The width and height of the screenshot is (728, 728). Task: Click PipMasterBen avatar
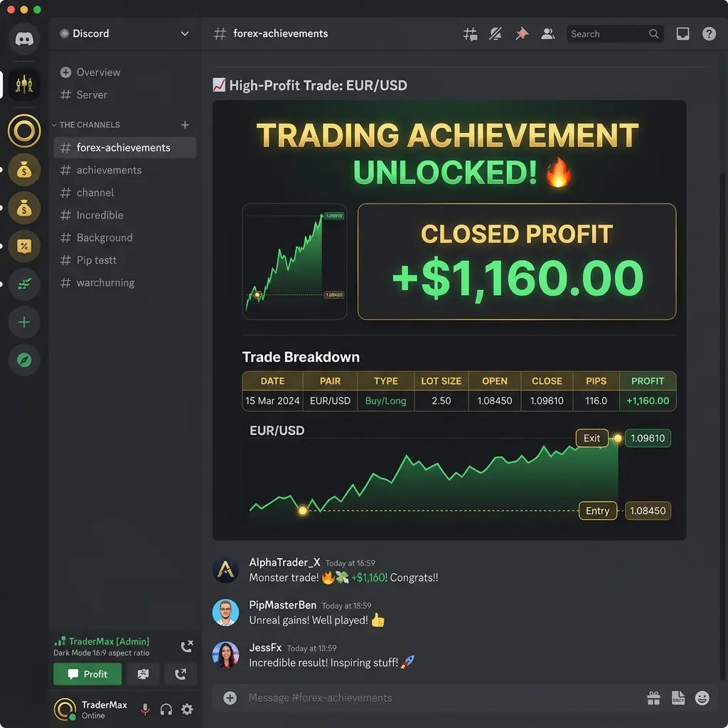tap(225, 612)
